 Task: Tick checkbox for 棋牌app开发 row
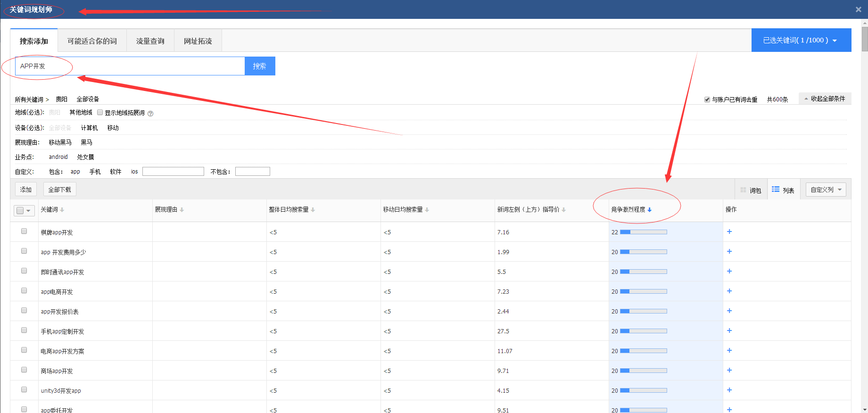click(24, 231)
